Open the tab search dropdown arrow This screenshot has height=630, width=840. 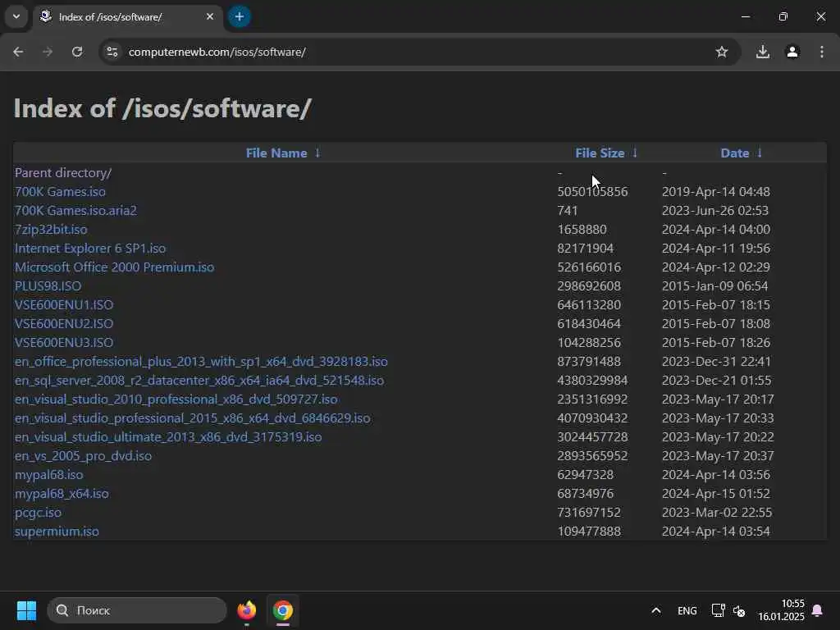point(16,16)
